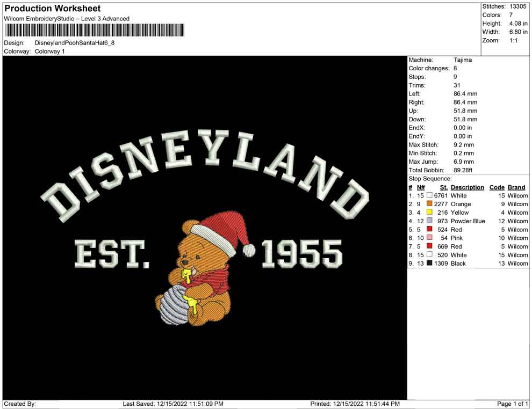Click the orange swatch for stop 2

(429, 203)
